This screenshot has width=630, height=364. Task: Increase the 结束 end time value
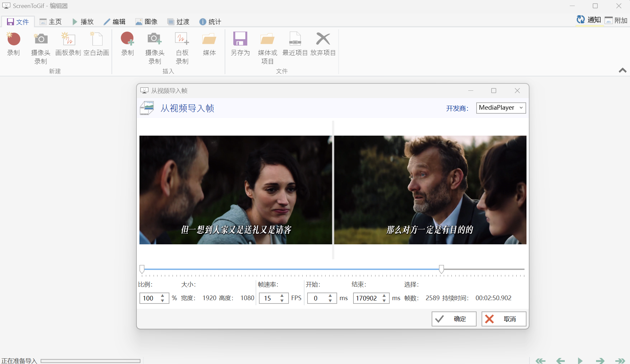coord(384,296)
